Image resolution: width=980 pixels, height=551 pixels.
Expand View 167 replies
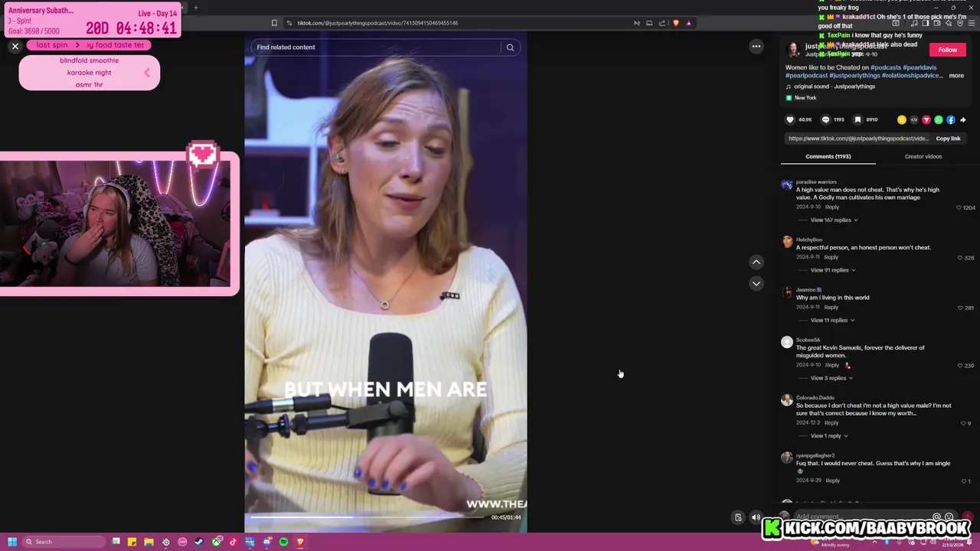(x=834, y=220)
